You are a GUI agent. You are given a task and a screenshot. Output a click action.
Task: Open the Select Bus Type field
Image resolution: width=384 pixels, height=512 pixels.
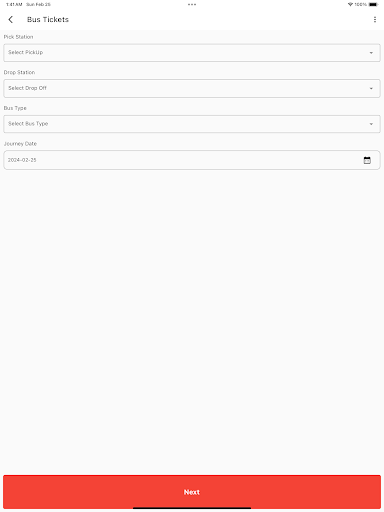click(192, 124)
